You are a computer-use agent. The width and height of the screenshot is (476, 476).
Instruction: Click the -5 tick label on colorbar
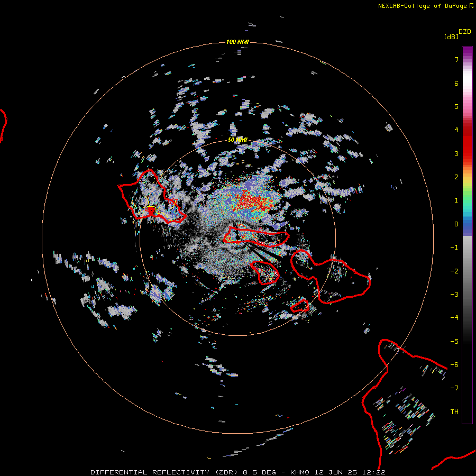click(454, 342)
